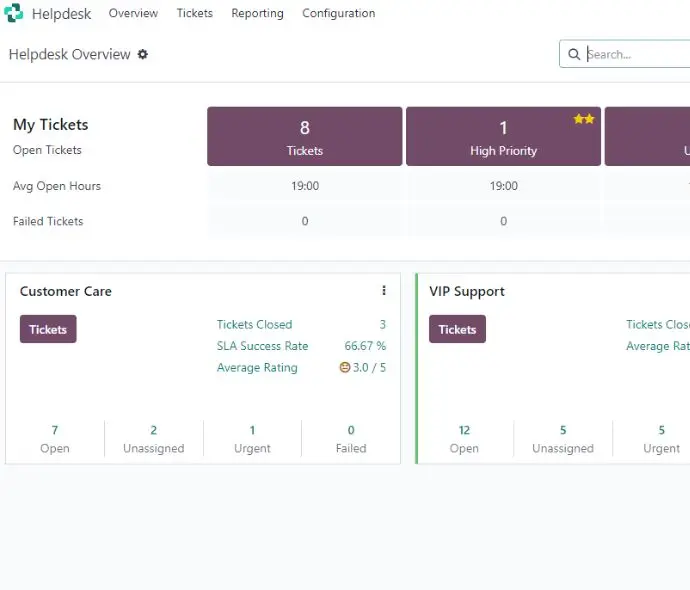View Customer Care 7 Open tickets
690x590 pixels.
click(55, 439)
